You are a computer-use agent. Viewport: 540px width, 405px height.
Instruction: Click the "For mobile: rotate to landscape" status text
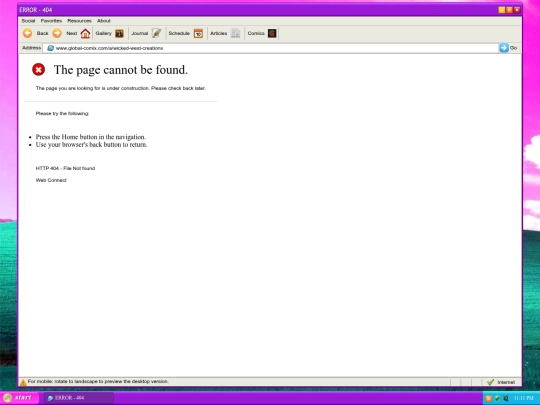click(x=98, y=382)
